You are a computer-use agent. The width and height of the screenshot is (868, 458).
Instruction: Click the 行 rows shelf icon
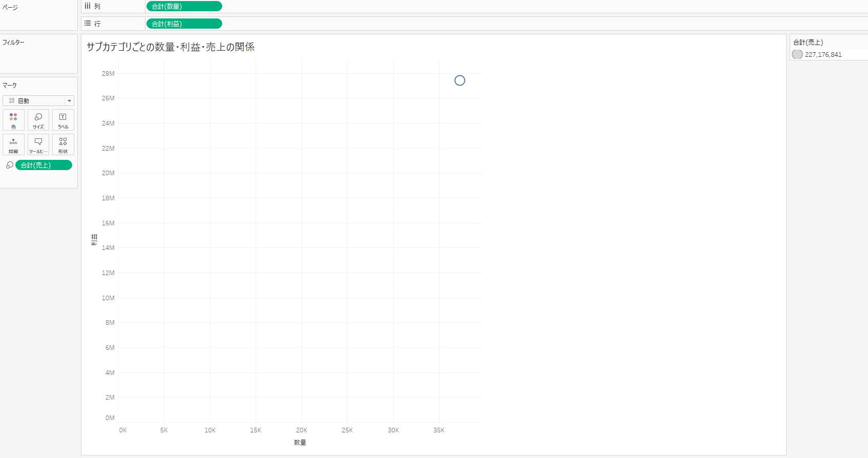point(88,24)
